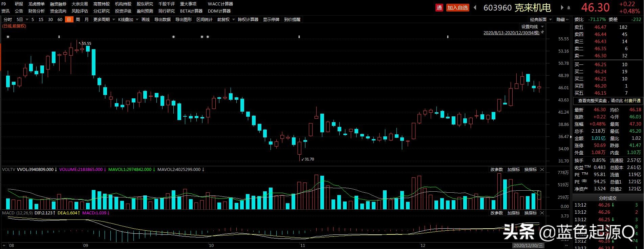This screenshot has width=644, height=249.
Task: Click the double-arrow marker above late December candles
Action: point(448,37)
